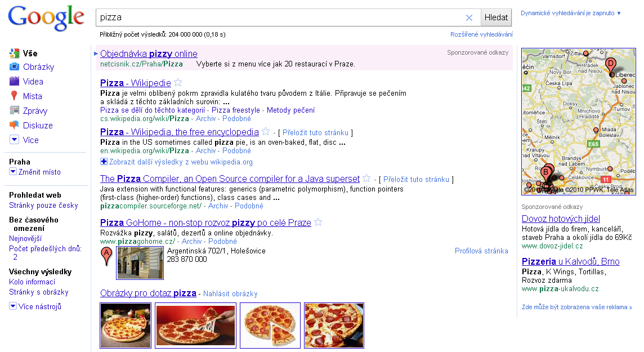The height and width of the screenshot is (352, 644).
Task: Click Přeložit tuto stránku for Pizza Compiler
Action: pos(416,180)
